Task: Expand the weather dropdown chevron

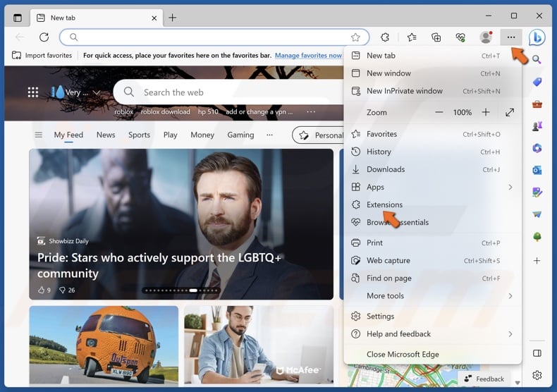Action: coord(97,92)
